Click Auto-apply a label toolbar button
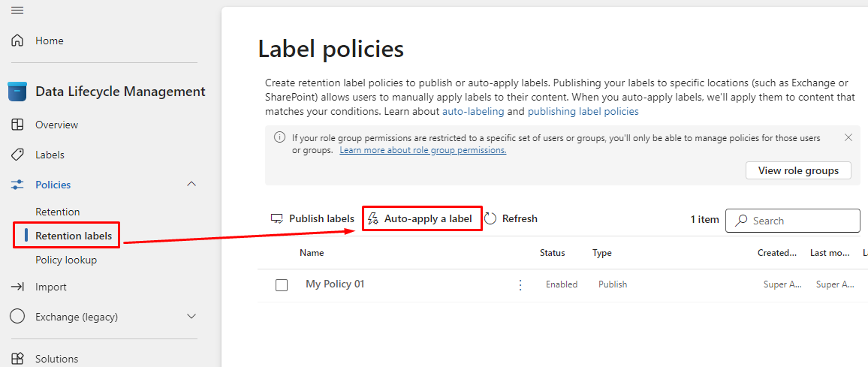Viewport: 868px width, 367px height. click(421, 218)
